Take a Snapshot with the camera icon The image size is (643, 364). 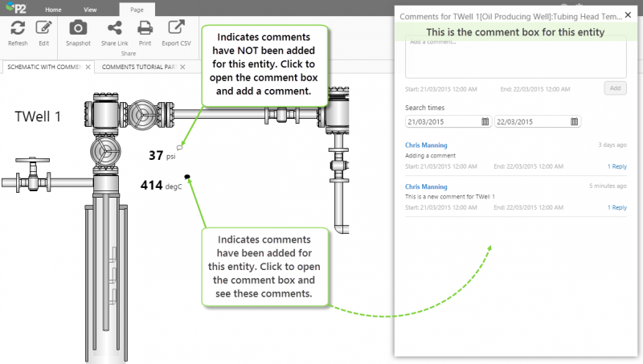click(x=78, y=28)
